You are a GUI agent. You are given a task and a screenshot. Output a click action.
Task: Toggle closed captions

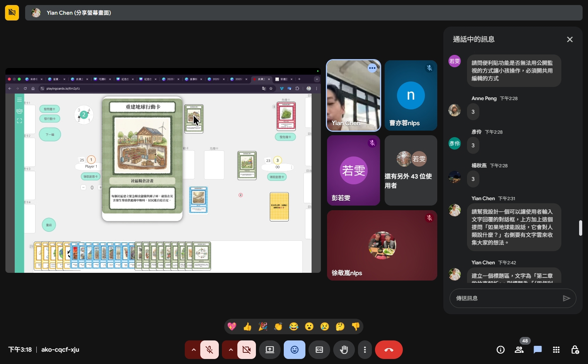[x=319, y=350]
